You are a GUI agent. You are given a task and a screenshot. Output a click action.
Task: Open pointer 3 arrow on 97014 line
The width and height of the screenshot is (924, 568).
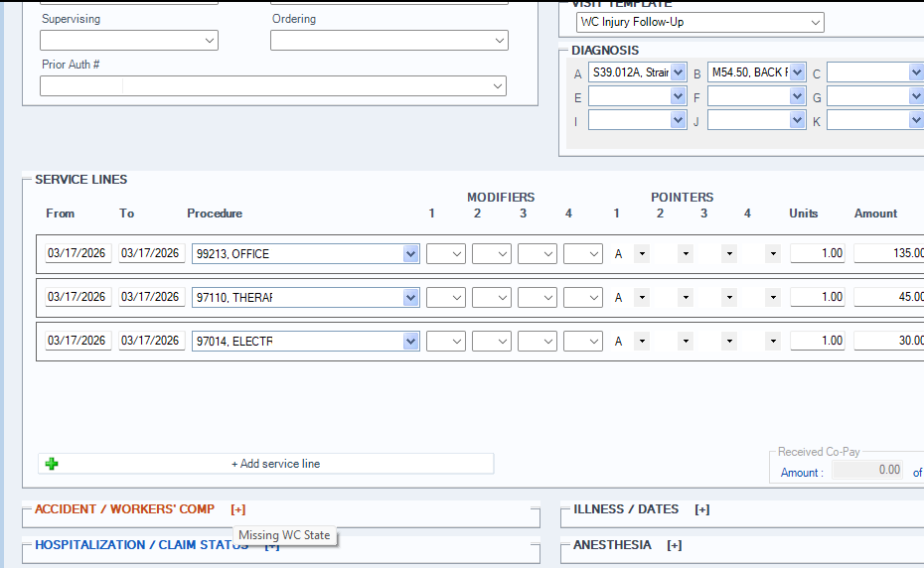[729, 342]
